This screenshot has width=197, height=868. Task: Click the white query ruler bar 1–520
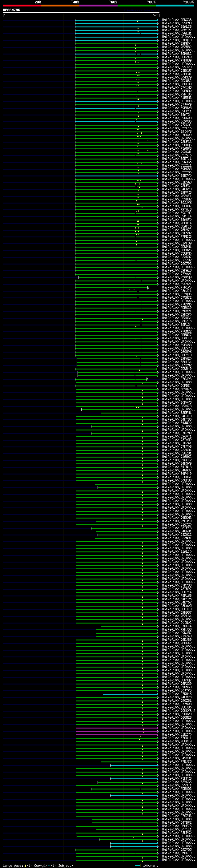tap(81, 13)
